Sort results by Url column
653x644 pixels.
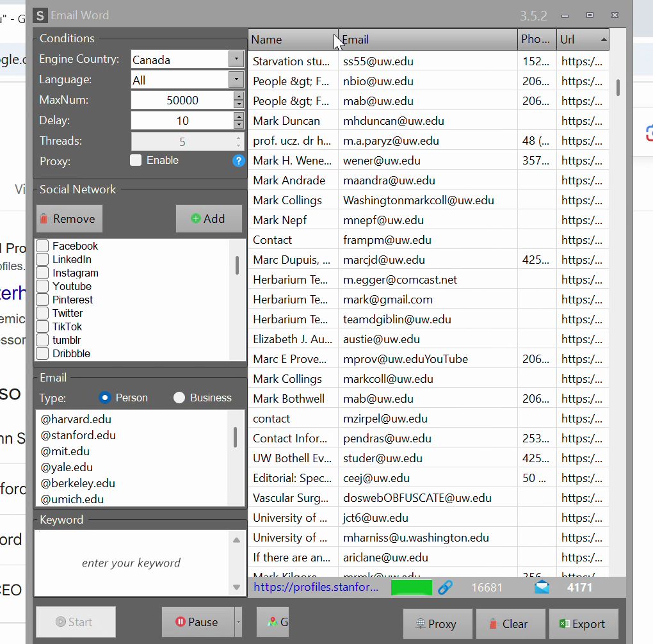pos(583,40)
